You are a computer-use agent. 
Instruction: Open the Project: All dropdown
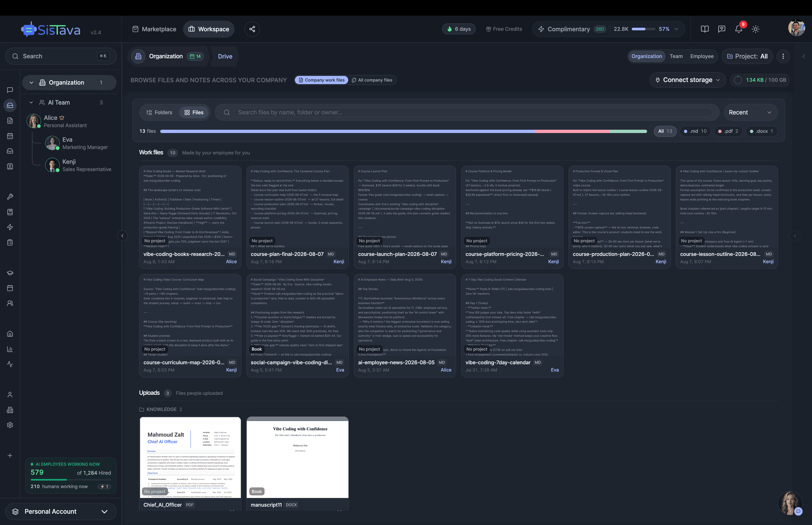click(x=747, y=56)
